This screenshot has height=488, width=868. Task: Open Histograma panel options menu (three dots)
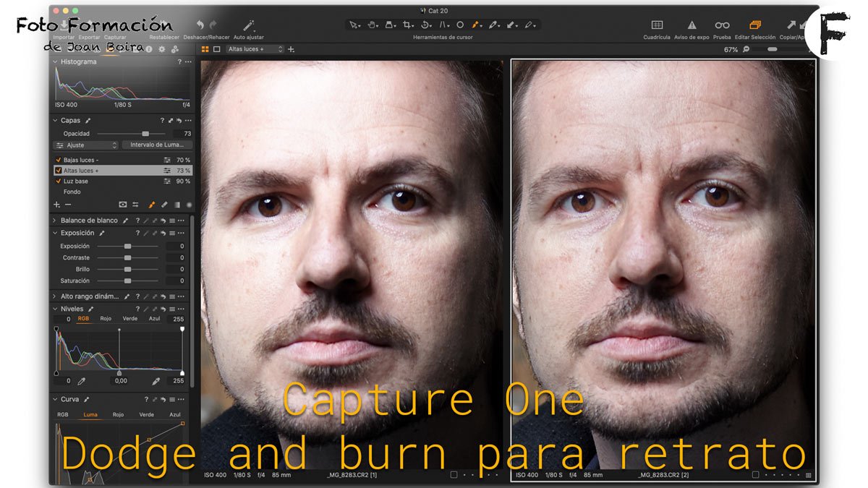[188, 62]
